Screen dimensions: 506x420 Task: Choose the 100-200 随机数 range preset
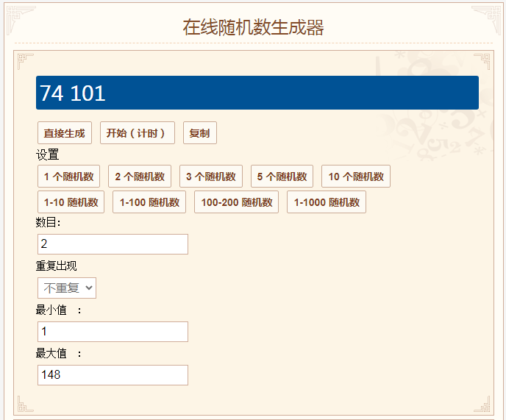tap(236, 202)
